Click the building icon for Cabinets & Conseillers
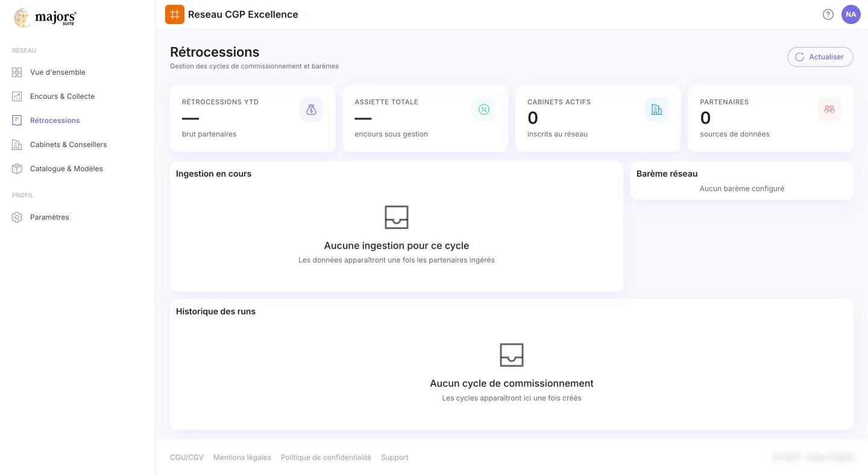This screenshot has width=868, height=475. pyautogui.click(x=17, y=145)
